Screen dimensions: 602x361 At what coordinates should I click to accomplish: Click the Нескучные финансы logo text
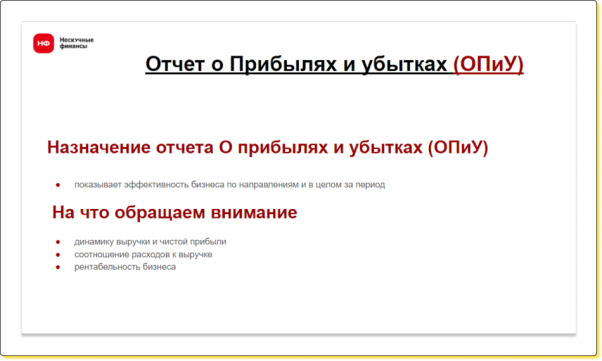click(76, 43)
